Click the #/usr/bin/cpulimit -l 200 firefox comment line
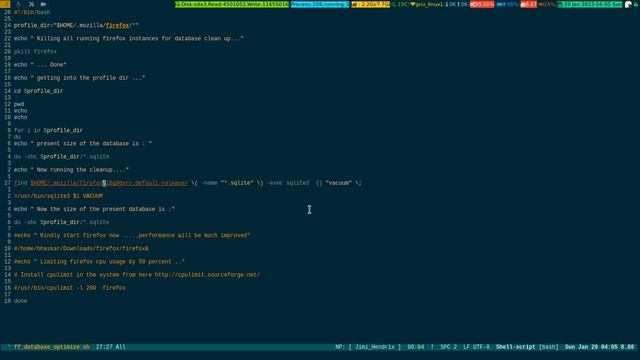640x360 pixels. point(70,288)
